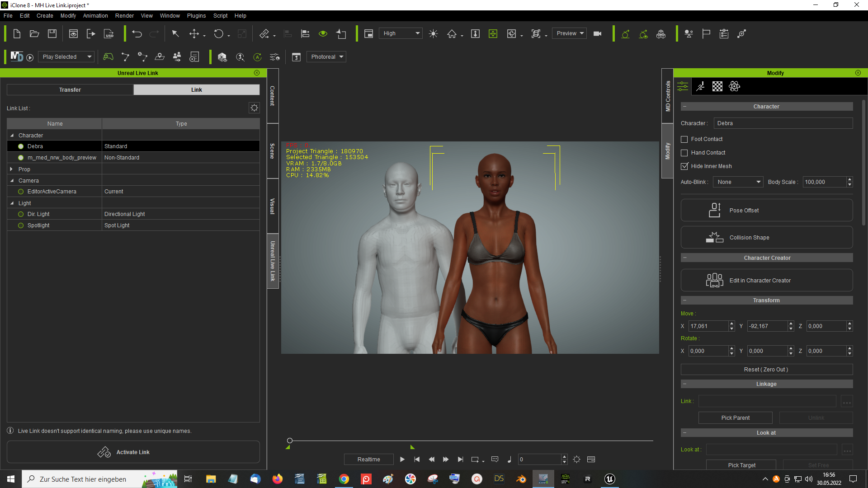Click the Pose Offset button
Viewport: 868px width, 488px height.
tap(767, 210)
